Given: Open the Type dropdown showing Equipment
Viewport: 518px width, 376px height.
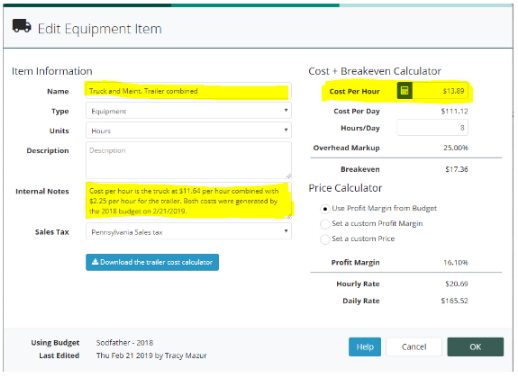Looking at the screenshot, I should [189, 111].
